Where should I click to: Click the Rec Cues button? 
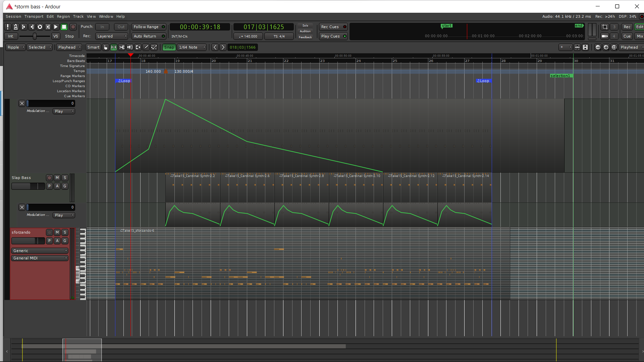click(333, 27)
